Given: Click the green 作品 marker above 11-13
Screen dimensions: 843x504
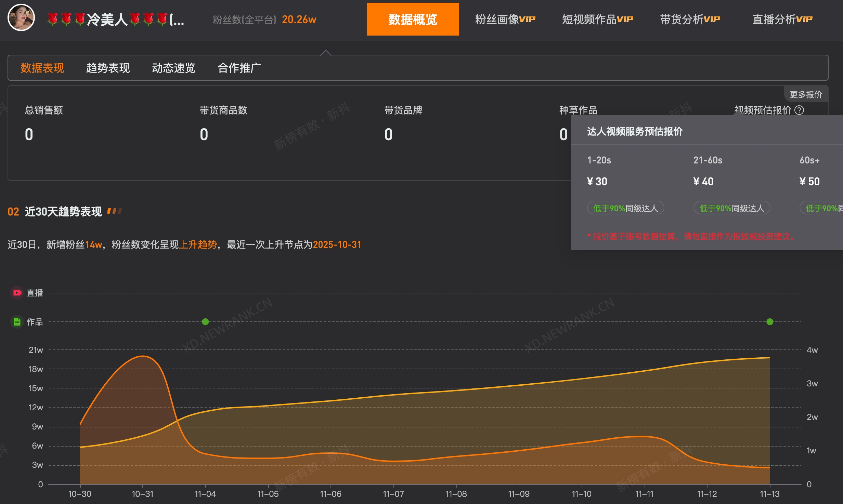Looking at the screenshot, I should (770, 321).
